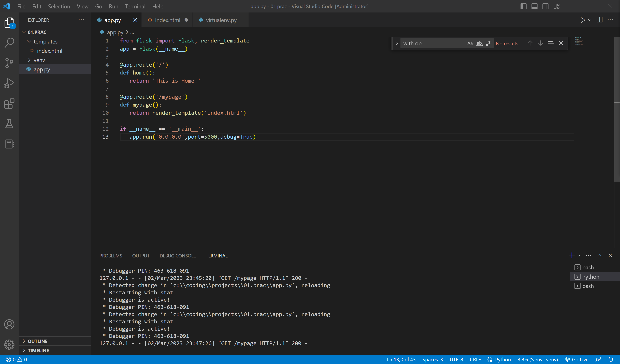Show errors and warnings count in status bar

coord(17,359)
